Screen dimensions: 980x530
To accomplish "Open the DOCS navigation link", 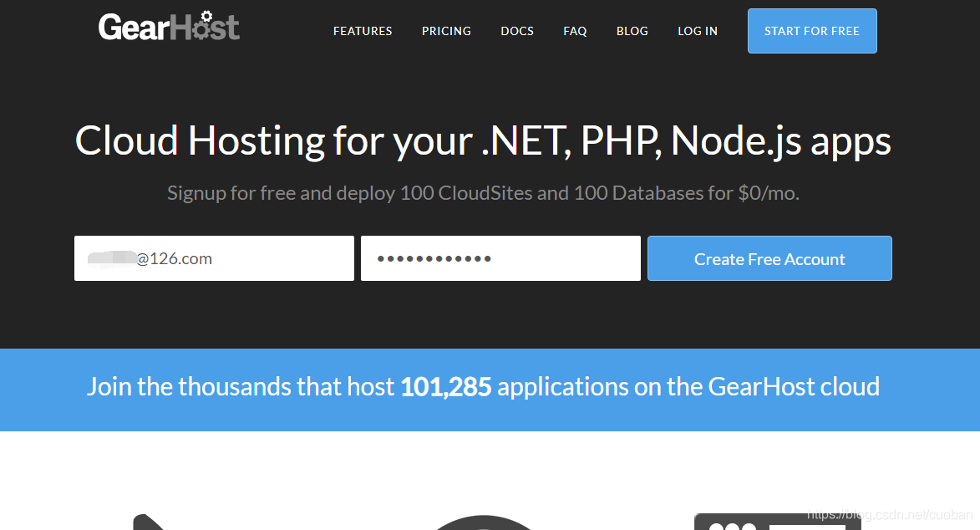I will point(517,31).
